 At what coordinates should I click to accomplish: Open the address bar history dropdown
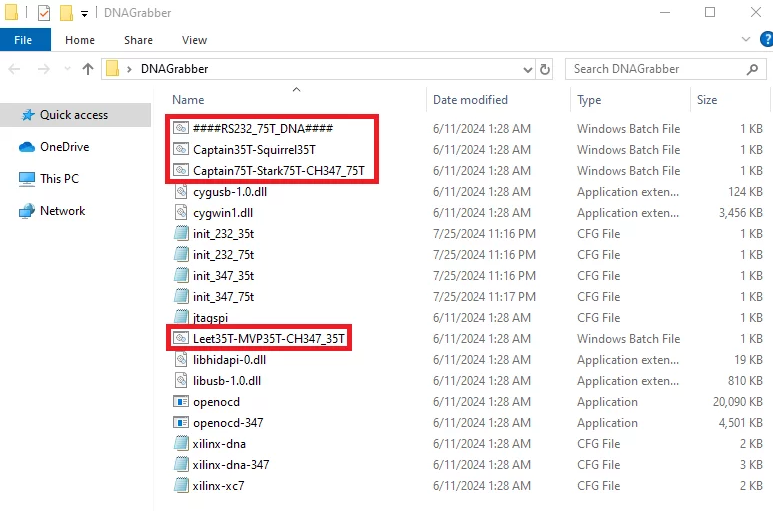(528, 69)
